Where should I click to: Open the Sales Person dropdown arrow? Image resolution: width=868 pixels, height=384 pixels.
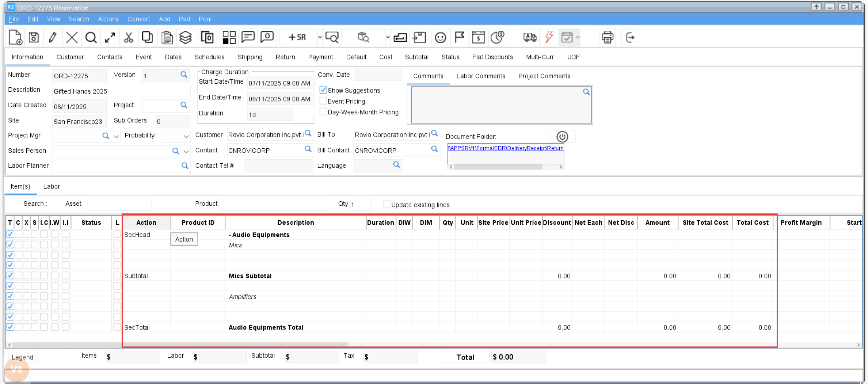(x=186, y=152)
